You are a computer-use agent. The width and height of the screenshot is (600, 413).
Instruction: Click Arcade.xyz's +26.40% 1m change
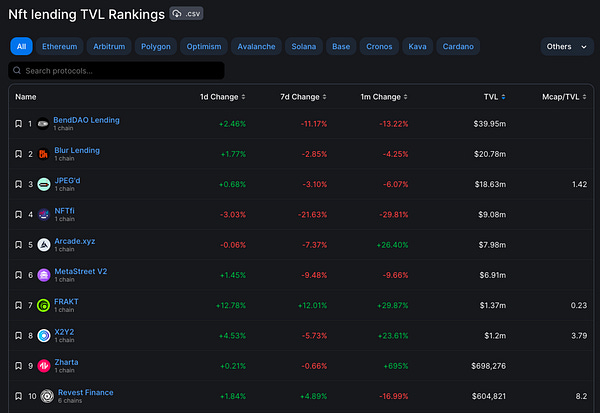point(392,245)
